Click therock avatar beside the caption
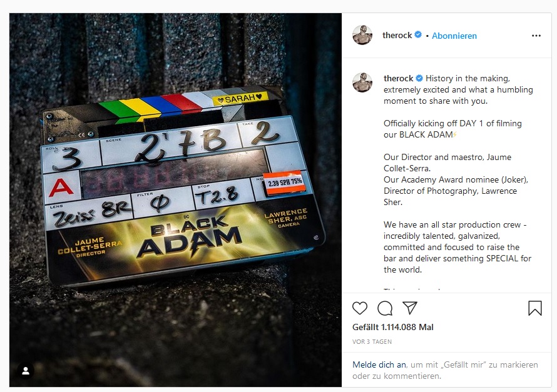Image resolution: width=557 pixels, height=392 pixels. click(362, 83)
